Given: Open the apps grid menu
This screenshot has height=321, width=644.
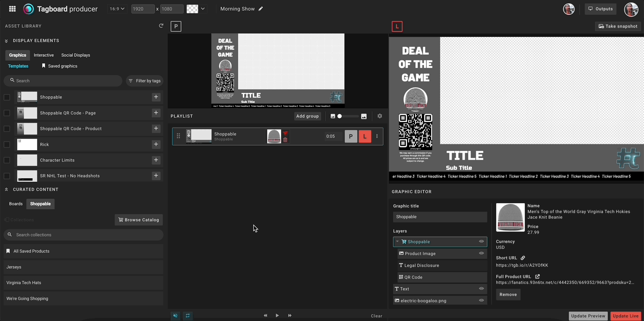Looking at the screenshot, I should [13, 9].
